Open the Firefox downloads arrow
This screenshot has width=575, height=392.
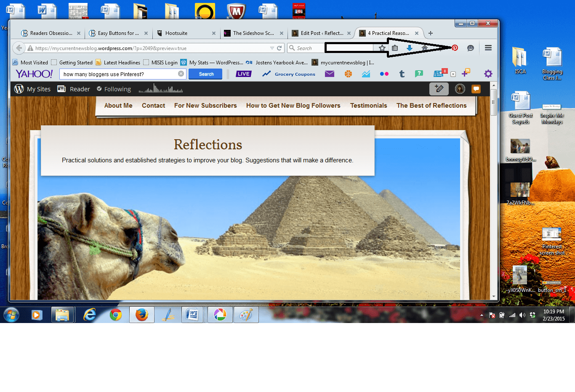(409, 48)
